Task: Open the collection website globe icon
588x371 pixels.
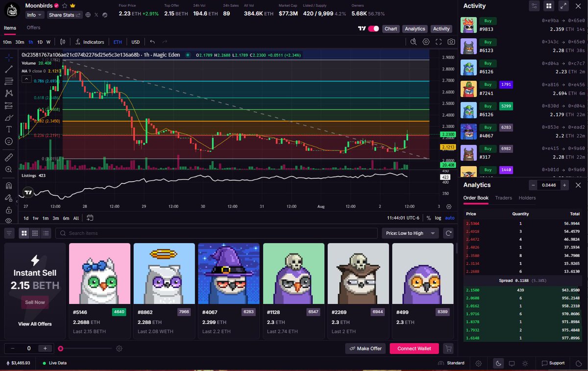Action: (x=88, y=15)
